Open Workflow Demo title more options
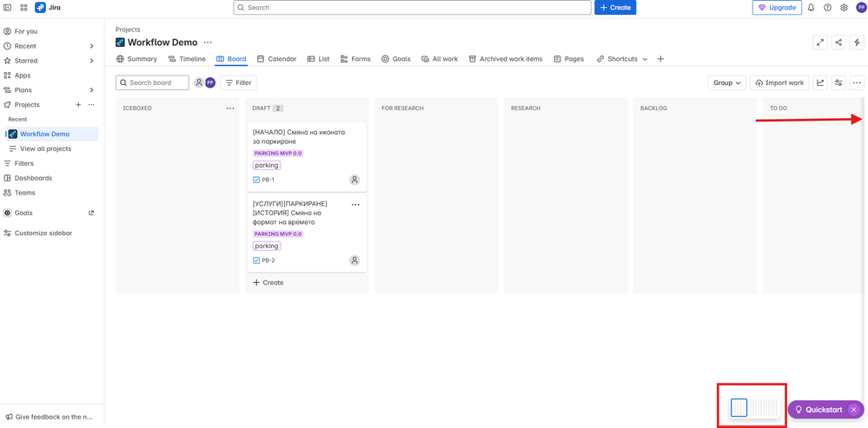The image size is (868, 428). (x=208, y=42)
